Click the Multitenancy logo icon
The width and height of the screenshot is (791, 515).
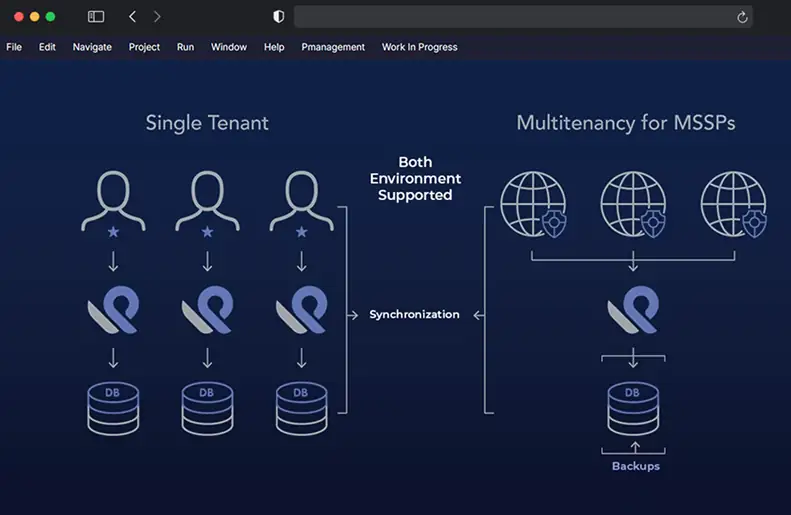coord(633,310)
